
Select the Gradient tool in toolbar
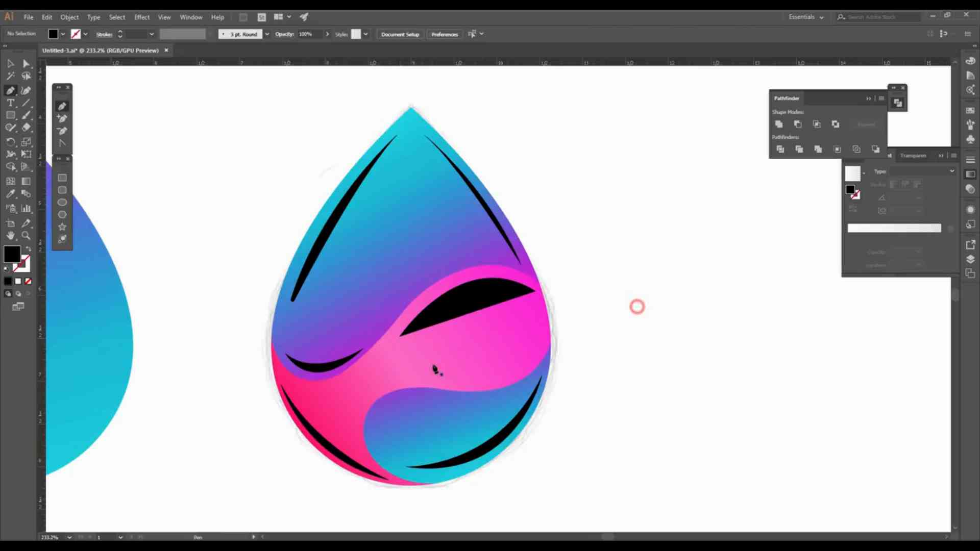(26, 181)
